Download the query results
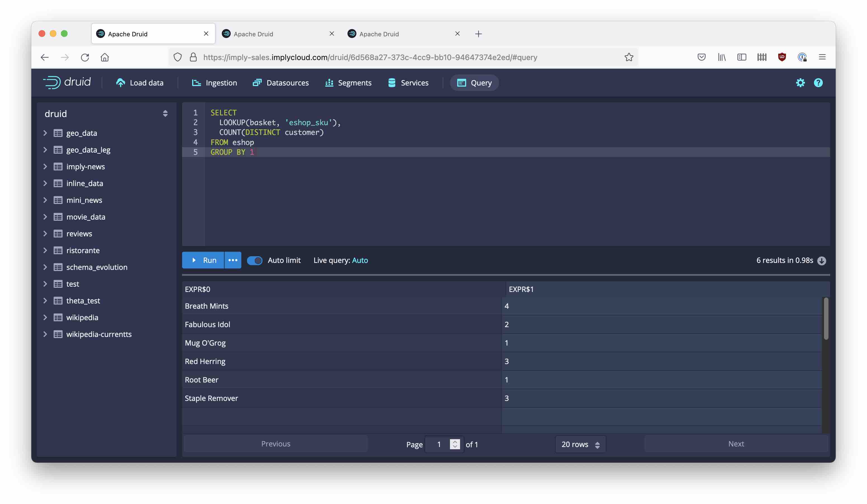This screenshot has width=867, height=504. 821,260
